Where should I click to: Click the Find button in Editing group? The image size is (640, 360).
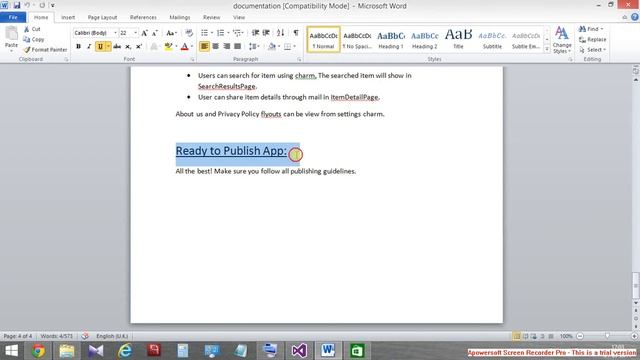[591, 29]
